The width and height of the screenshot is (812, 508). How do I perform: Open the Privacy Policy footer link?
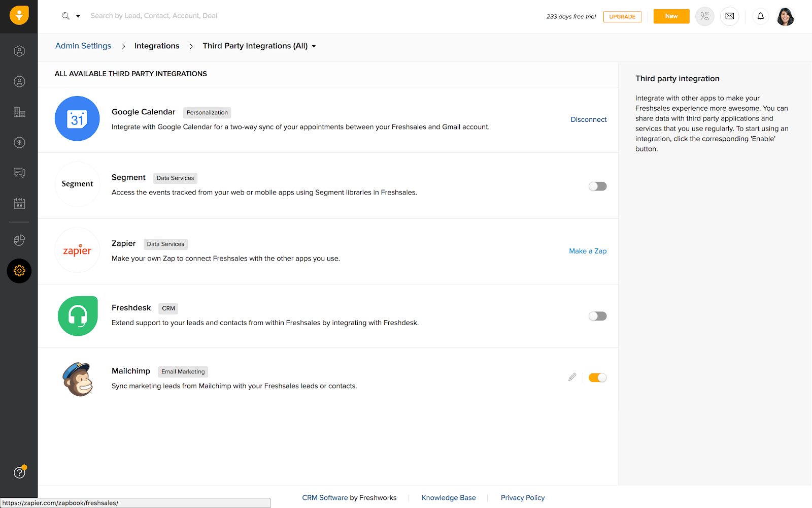523,498
